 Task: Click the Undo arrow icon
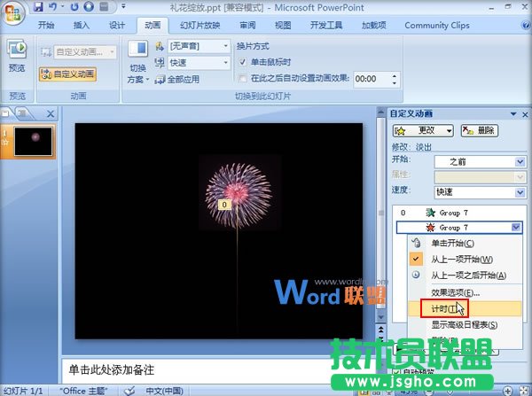coord(53,6)
